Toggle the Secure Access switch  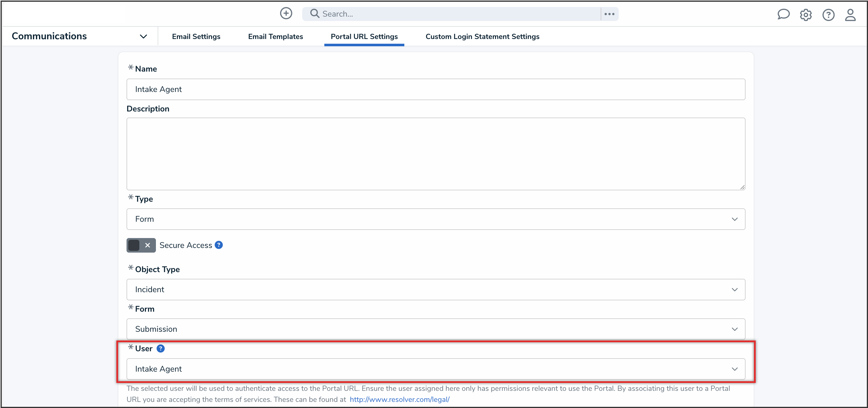(141, 245)
